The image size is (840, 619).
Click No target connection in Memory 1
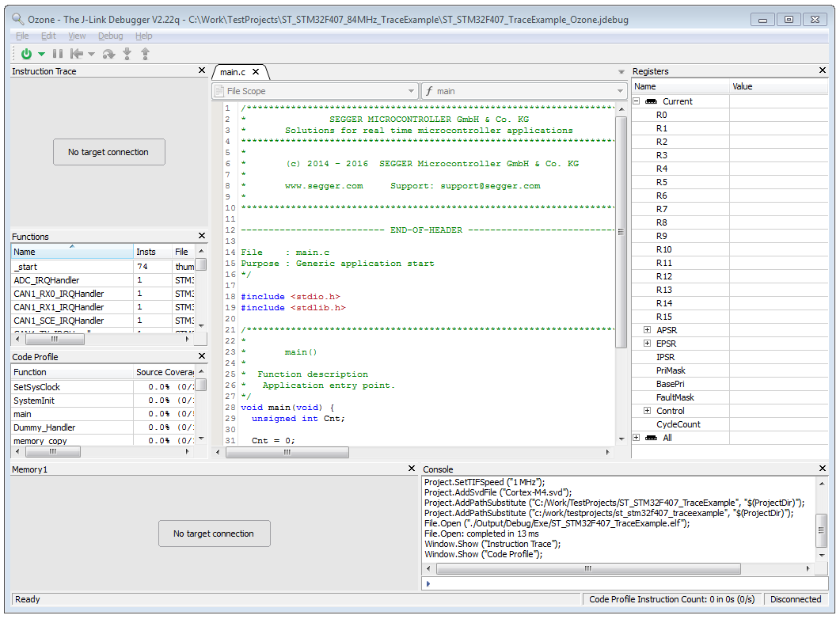(x=215, y=534)
